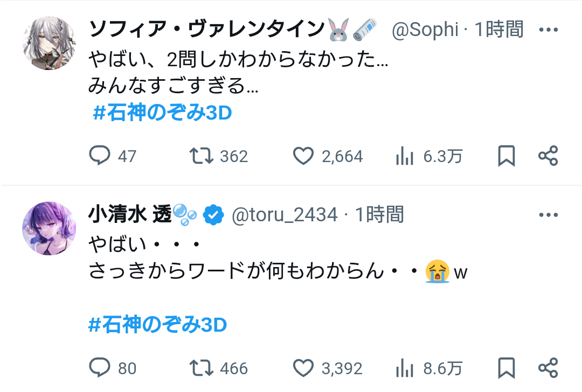This screenshot has width=582, height=392.
Task: Open hashtag link in @toru_2434 tweet
Action: 157,325
